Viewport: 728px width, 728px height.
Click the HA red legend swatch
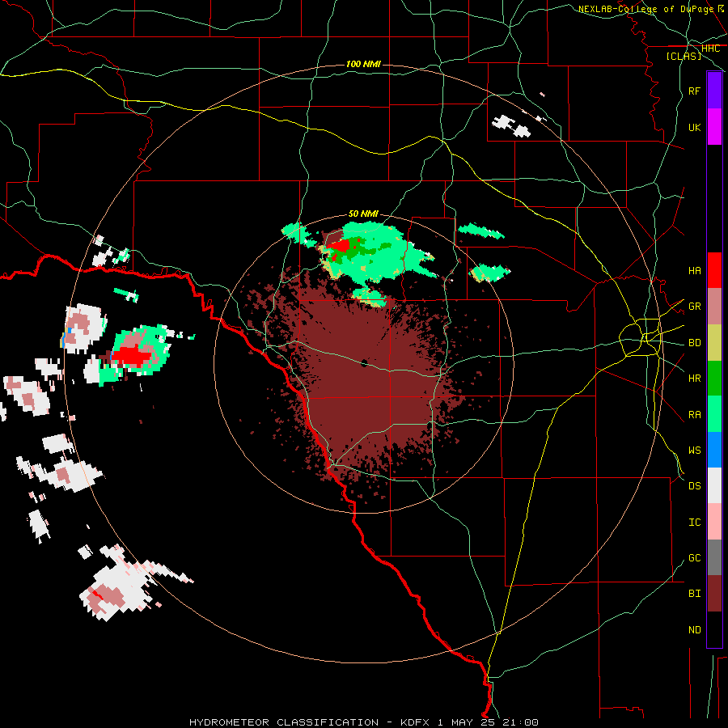(714, 270)
